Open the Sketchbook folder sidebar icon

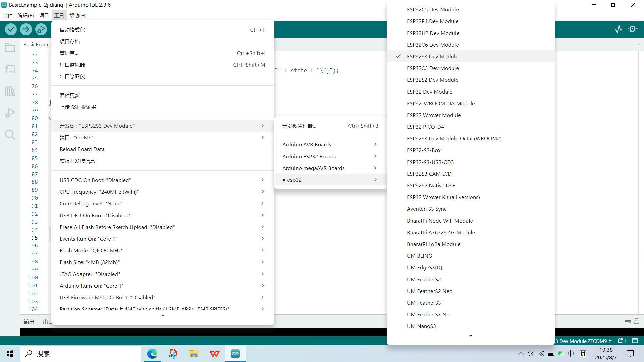[x=10, y=48]
